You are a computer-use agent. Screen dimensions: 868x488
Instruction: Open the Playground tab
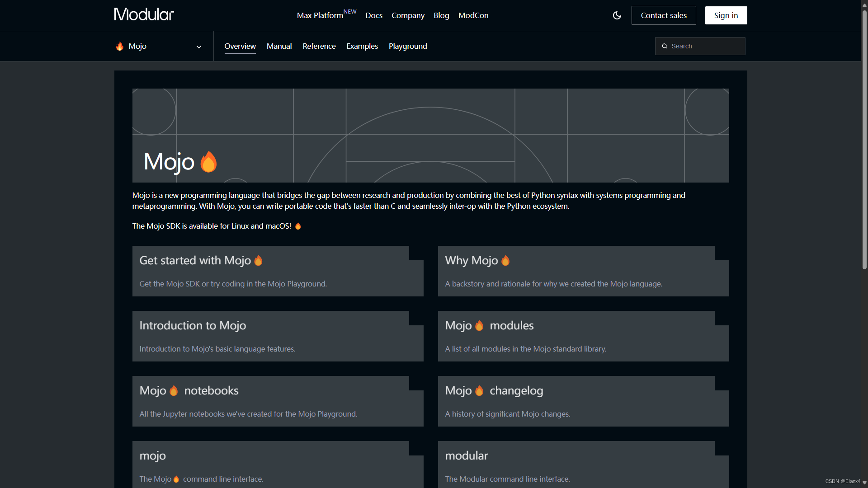(x=408, y=46)
